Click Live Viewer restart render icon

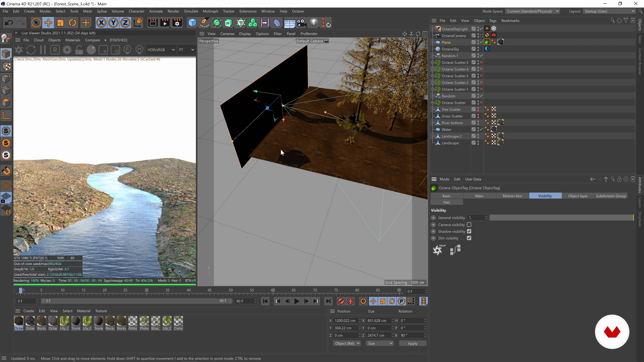pos(31,50)
